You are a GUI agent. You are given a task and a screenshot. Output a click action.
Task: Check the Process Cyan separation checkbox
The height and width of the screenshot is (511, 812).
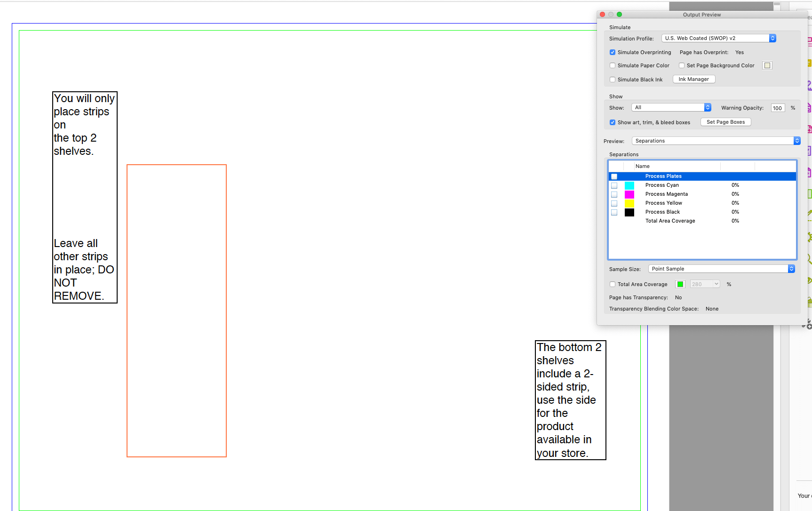click(614, 185)
